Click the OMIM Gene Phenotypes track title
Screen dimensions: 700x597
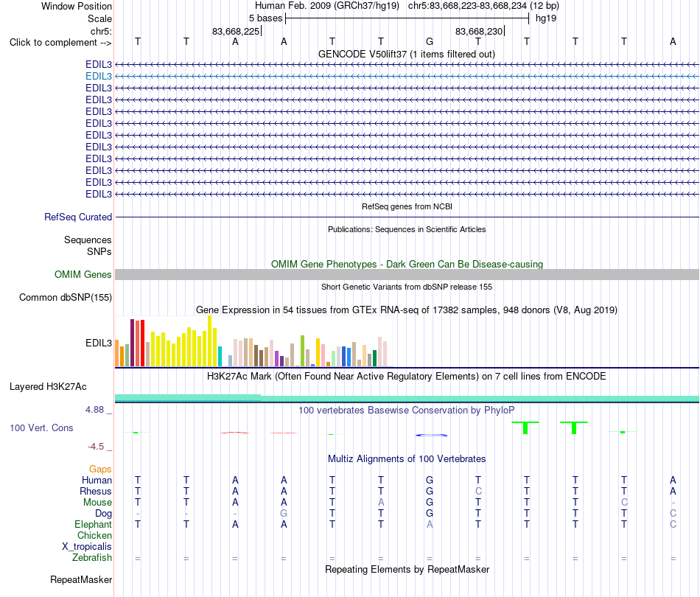407,264
